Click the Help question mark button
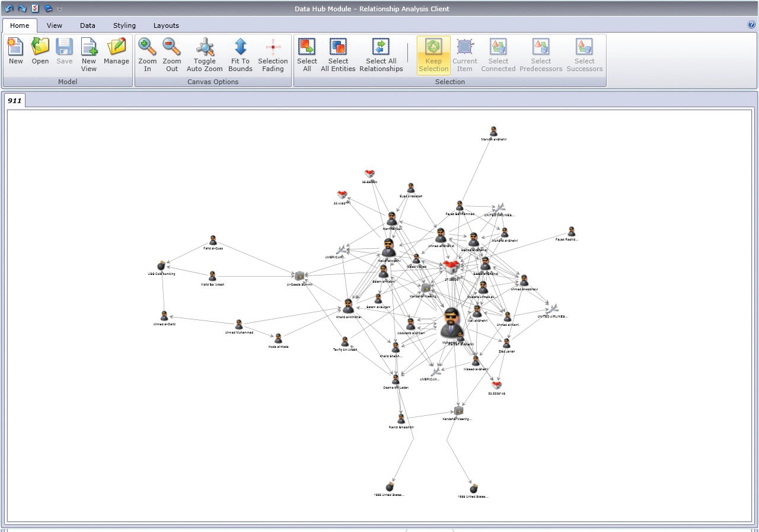 click(x=751, y=25)
